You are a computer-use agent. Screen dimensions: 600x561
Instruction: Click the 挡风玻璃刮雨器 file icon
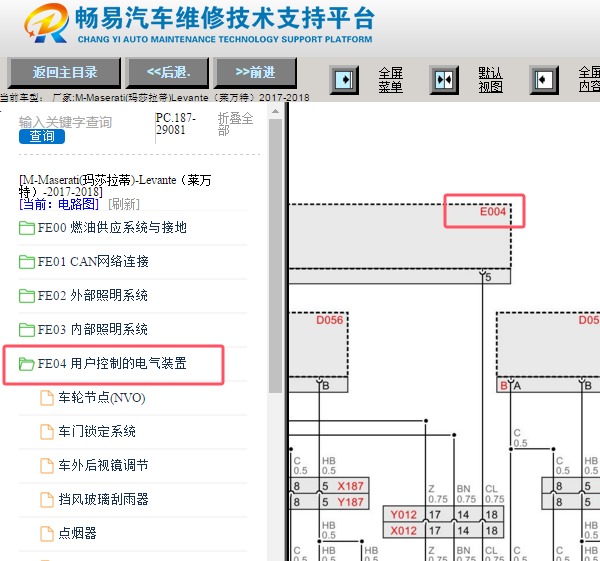[x=47, y=499]
